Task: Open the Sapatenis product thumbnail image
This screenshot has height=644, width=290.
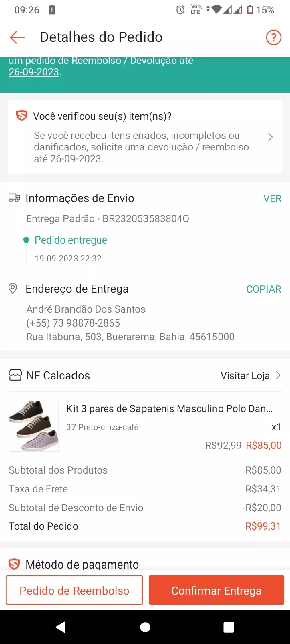Action: click(x=34, y=426)
